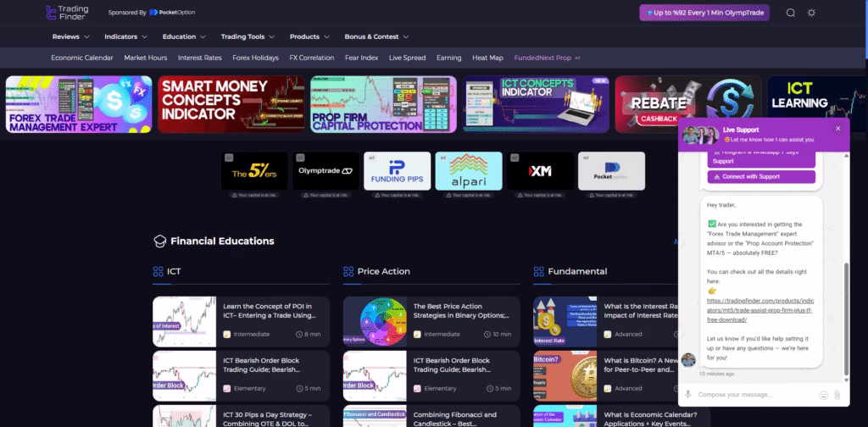This screenshot has width=868, height=427.
Task: Open Forex Holidays link
Action: (255, 58)
